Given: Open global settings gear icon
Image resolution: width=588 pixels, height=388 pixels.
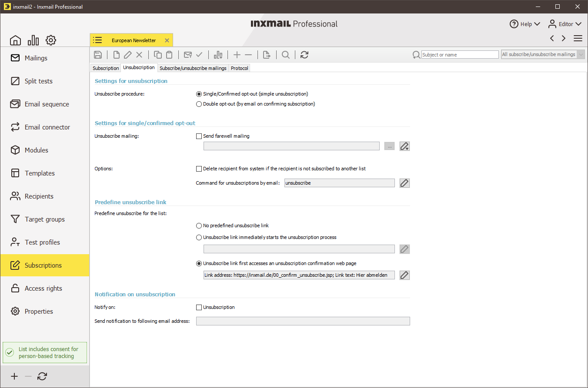Looking at the screenshot, I should pos(51,40).
